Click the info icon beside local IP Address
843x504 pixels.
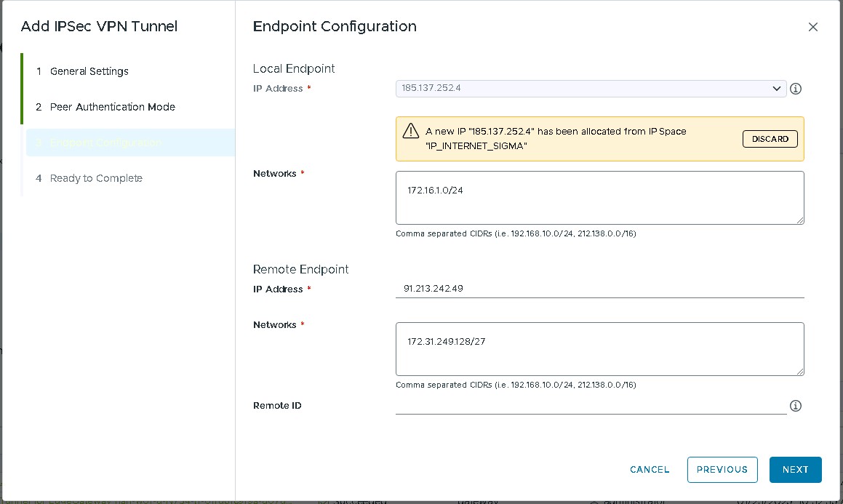tap(796, 89)
